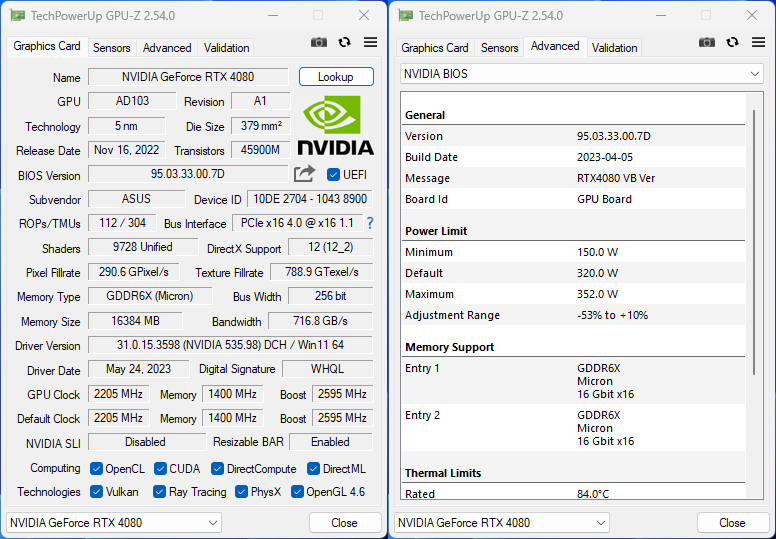
Task: Expand the NVIDIA BIOS dropdown
Action: (x=582, y=74)
